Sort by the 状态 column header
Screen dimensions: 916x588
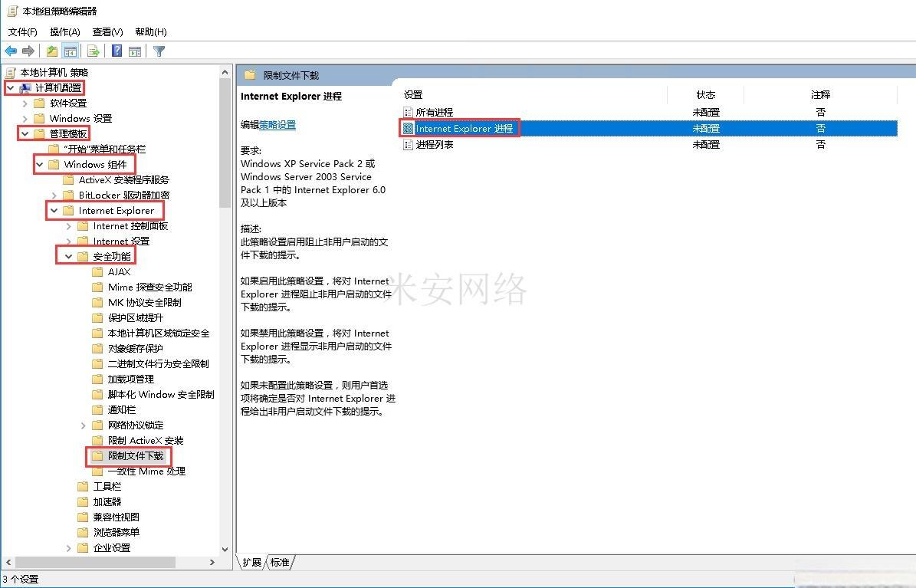706,95
